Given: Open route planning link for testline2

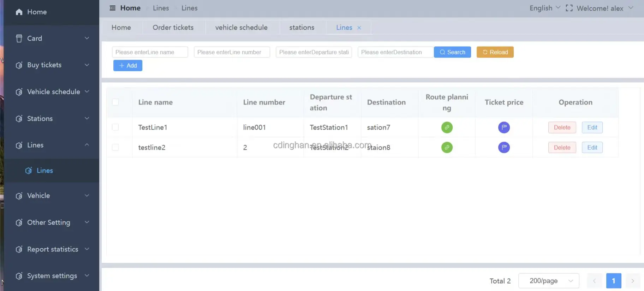Looking at the screenshot, I should pos(447,148).
